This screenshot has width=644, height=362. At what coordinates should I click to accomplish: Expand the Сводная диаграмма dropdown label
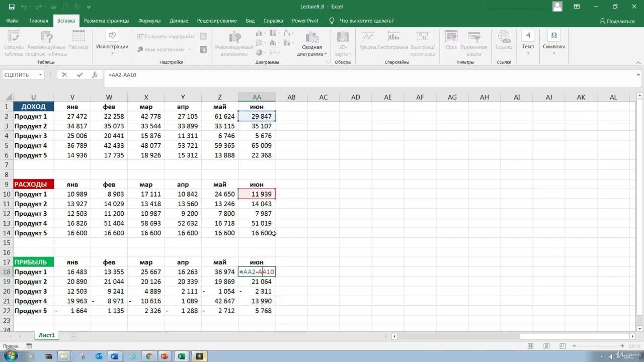(x=312, y=51)
